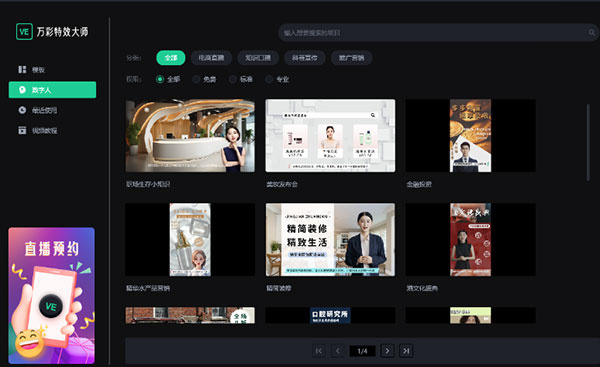This screenshot has height=367, width=600.
Task: Click the 金融投资 template title text
Action: coord(419,184)
